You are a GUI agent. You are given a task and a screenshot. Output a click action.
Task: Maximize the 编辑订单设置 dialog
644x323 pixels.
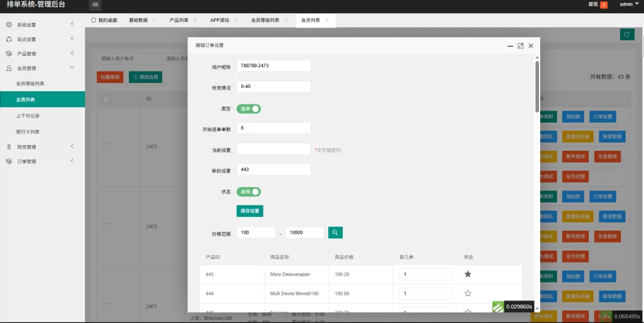pyautogui.click(x=520, y=46)
